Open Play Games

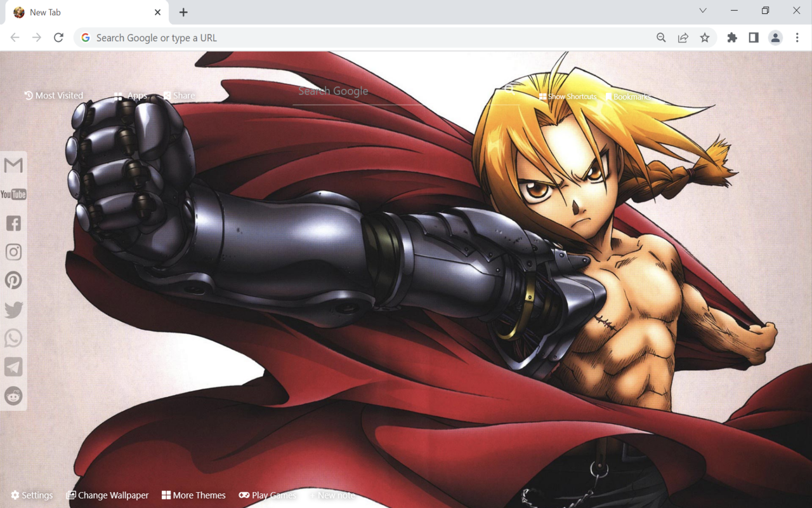tap(267, 495)
